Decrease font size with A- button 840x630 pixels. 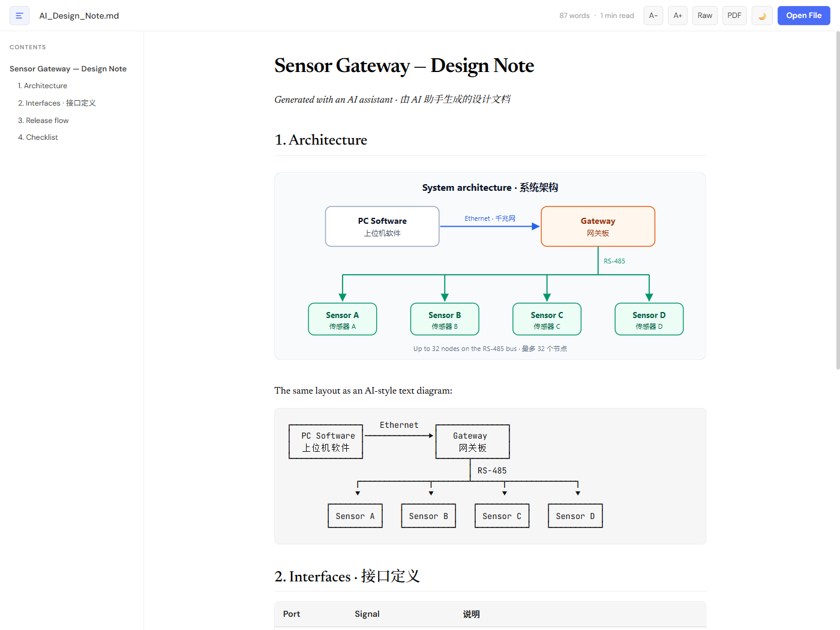tap(653, 16)
